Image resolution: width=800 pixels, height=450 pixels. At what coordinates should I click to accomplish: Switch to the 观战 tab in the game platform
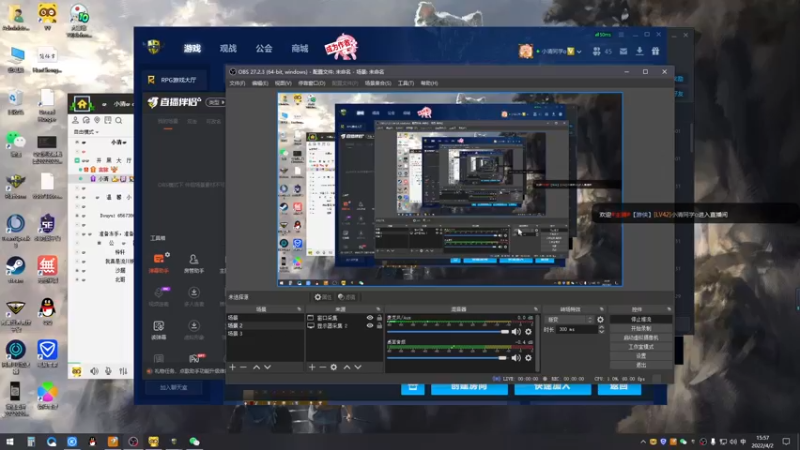pos(228,48)
